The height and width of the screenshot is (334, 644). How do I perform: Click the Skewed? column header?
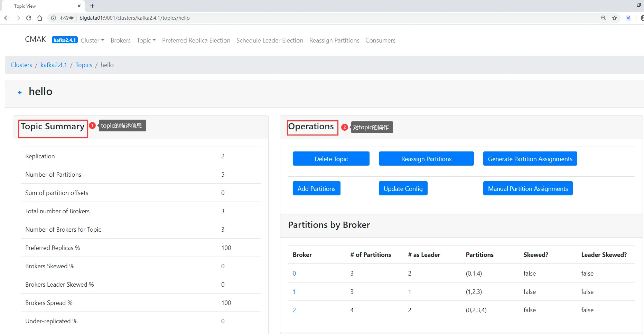pos(536,255)
